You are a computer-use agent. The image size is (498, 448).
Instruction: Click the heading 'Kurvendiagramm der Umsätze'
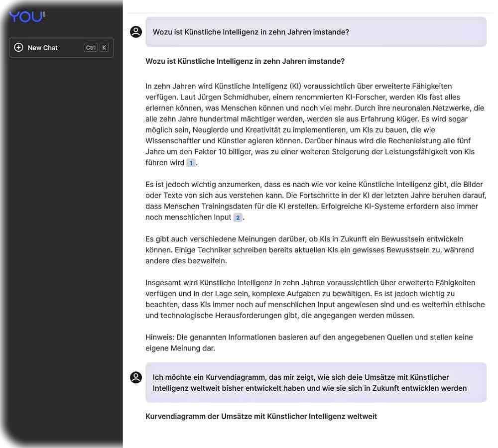(261, 416)
